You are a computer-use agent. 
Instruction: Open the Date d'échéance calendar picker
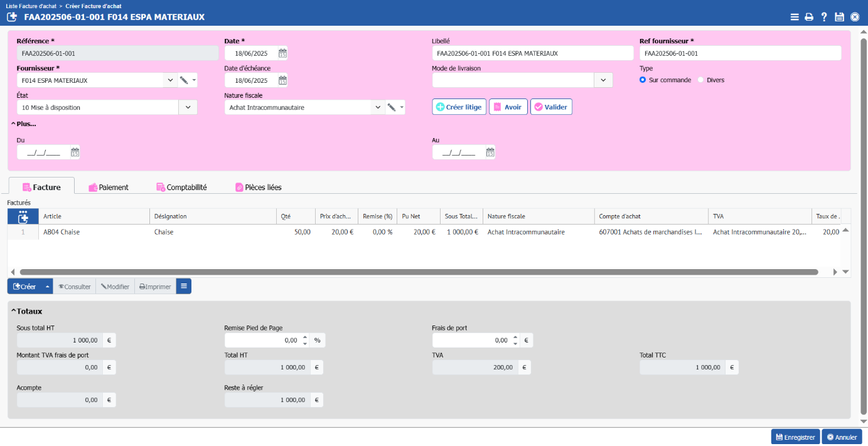point(282,80)
